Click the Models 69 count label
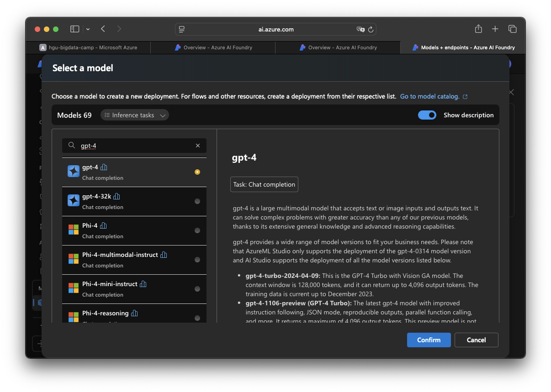 pyautogui.click(x=74, y=115)
